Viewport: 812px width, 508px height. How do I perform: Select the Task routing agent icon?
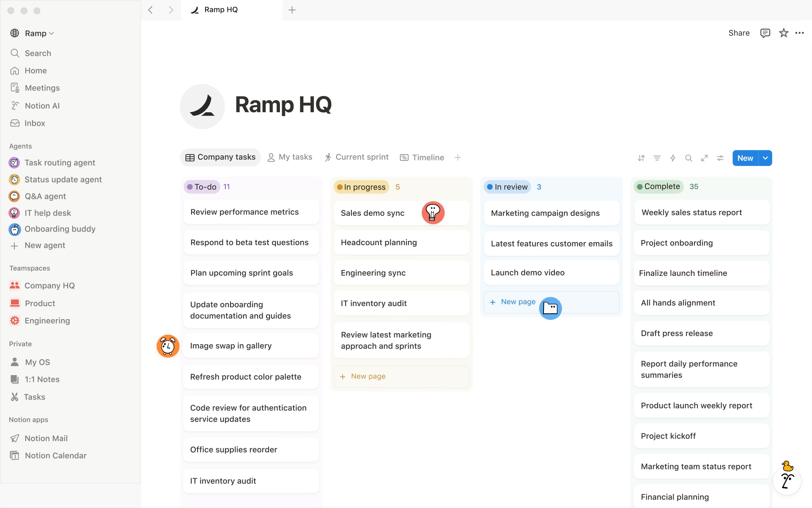tap(14, 163)
